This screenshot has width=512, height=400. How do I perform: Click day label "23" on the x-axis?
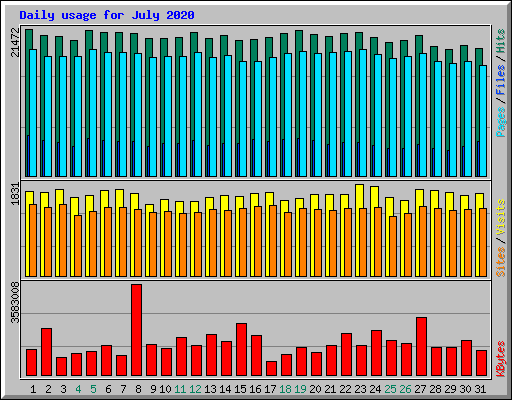click(360, 389)
